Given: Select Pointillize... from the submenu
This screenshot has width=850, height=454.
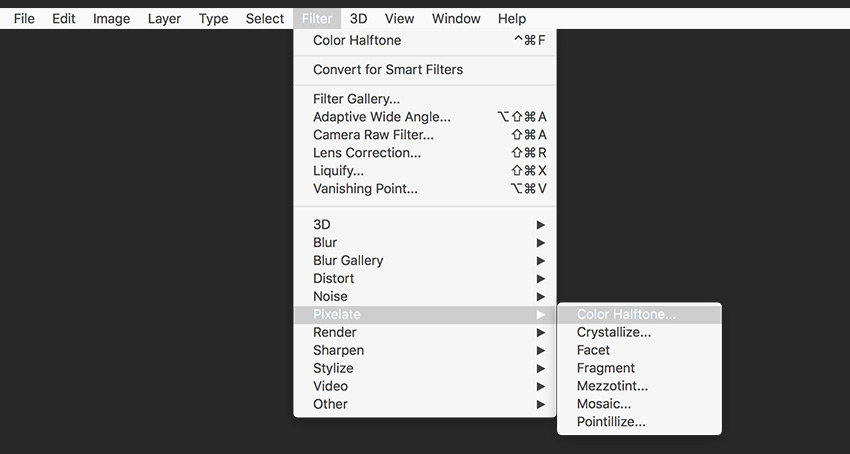Looking at the screenshot, I should point(611,422).
